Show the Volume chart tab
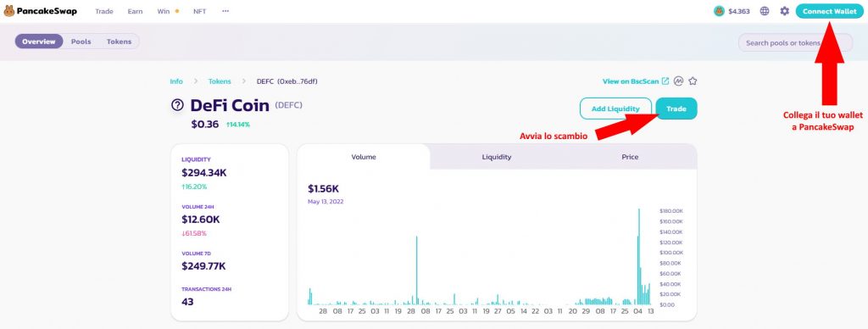This screenshot has width=868, height=329. pyautogui.click(x=364, y=157)
